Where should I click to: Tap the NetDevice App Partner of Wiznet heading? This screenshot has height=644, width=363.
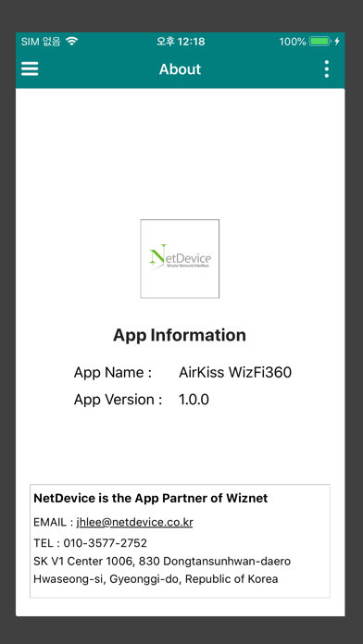tap(150, 498)
